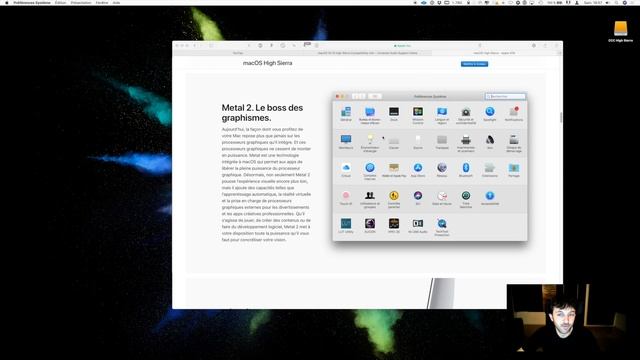Open Date et heure preferences
Image resolution: width=640 pixels, height=360 pixels.
click(442, 198)
